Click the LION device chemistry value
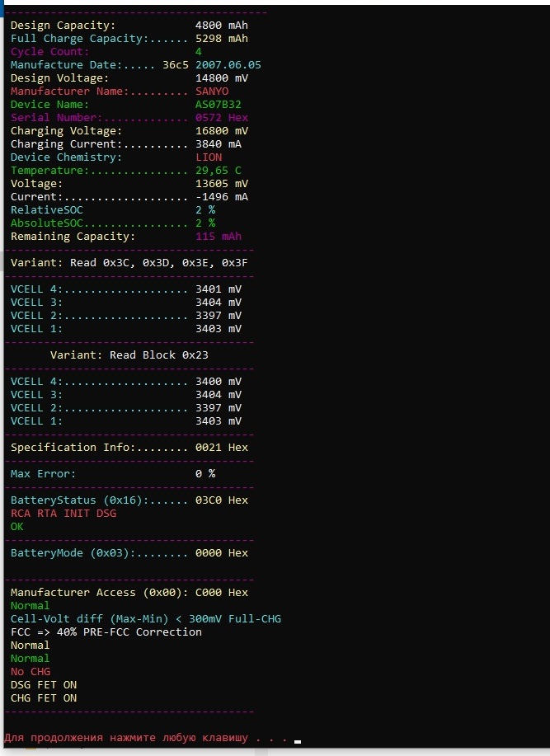The width and height of the screenshot is (550, 756). [209, 157]
